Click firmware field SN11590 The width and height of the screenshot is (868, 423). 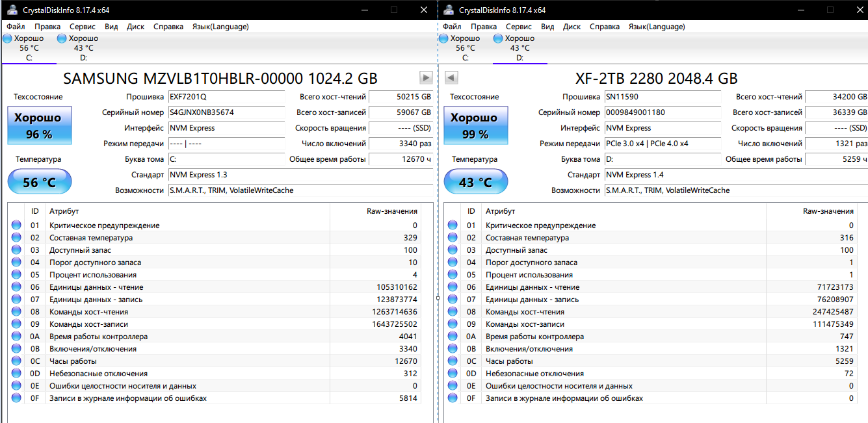662,97
